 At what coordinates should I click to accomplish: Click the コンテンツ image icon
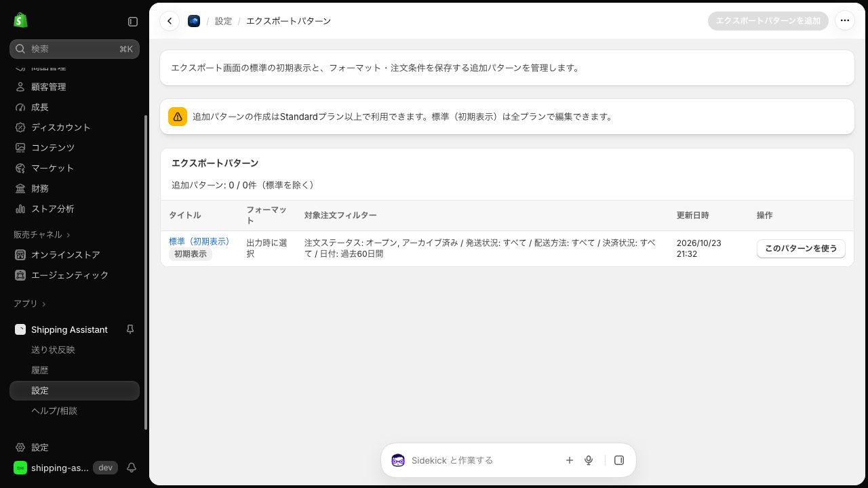point(20,148)
